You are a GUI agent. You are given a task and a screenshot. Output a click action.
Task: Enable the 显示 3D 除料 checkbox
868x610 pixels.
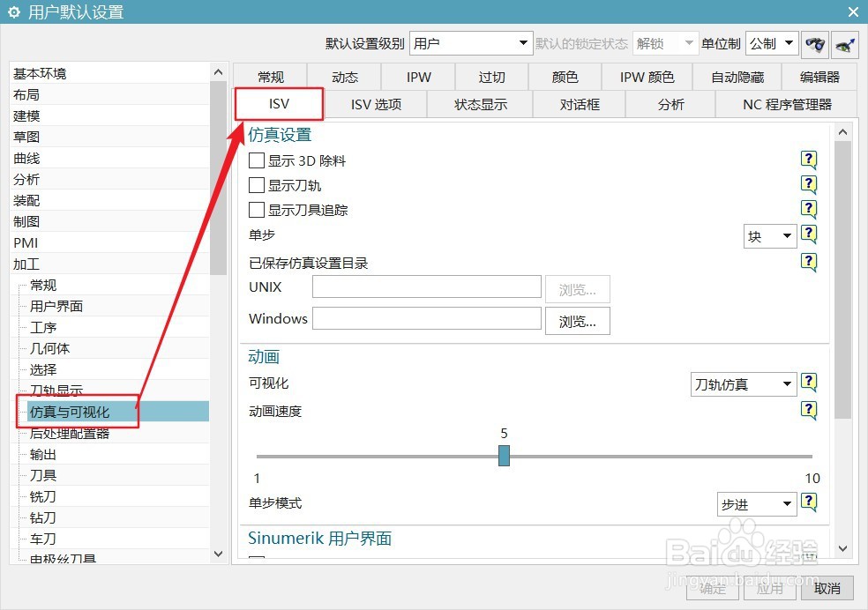(257, 160)
